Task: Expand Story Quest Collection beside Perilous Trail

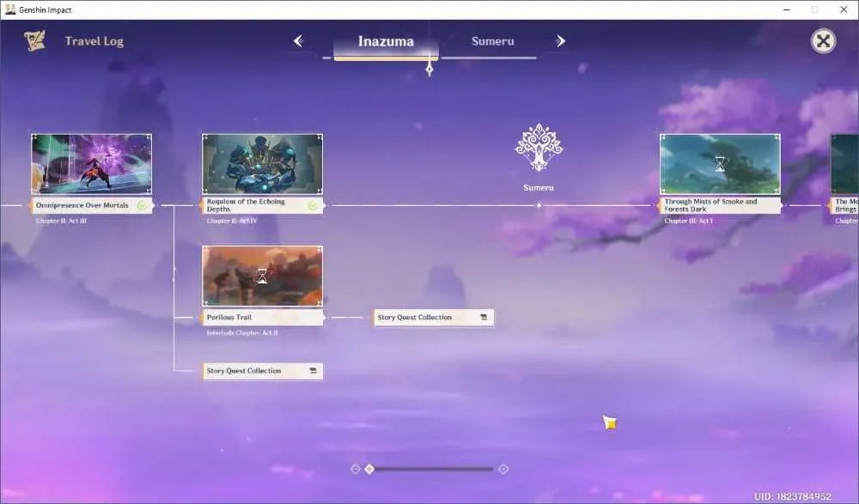Action: pos(434,318)
